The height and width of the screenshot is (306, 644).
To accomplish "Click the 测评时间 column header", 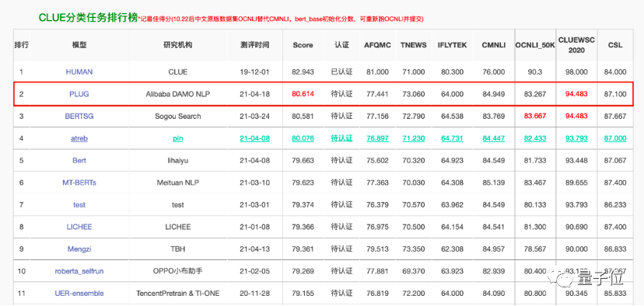I will tap(254, 45).
